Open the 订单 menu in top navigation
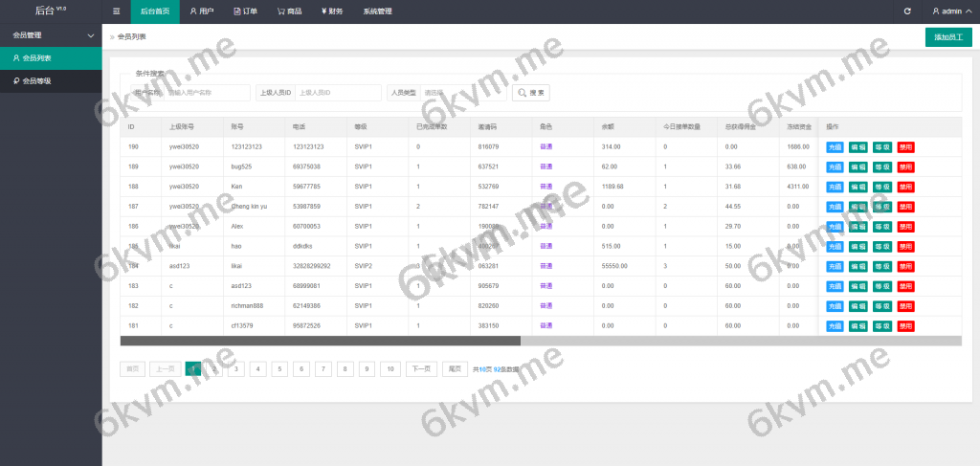 point(246,11)
